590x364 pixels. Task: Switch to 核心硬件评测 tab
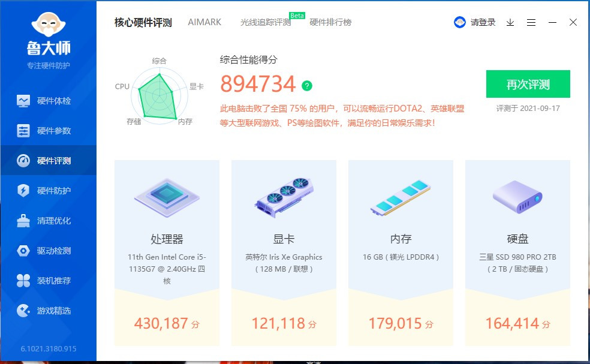pyautogui.click(x=143, y=23)
